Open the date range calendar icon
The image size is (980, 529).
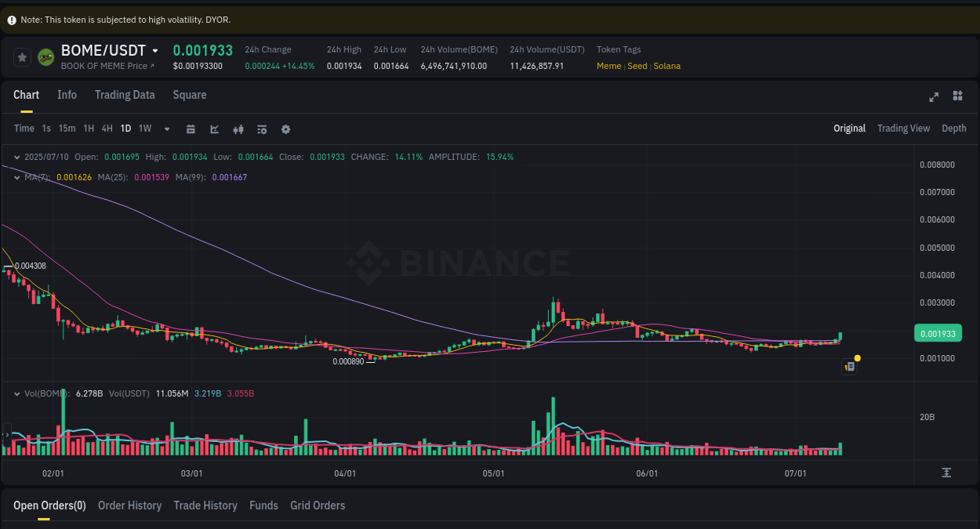[x=191, y=129]
